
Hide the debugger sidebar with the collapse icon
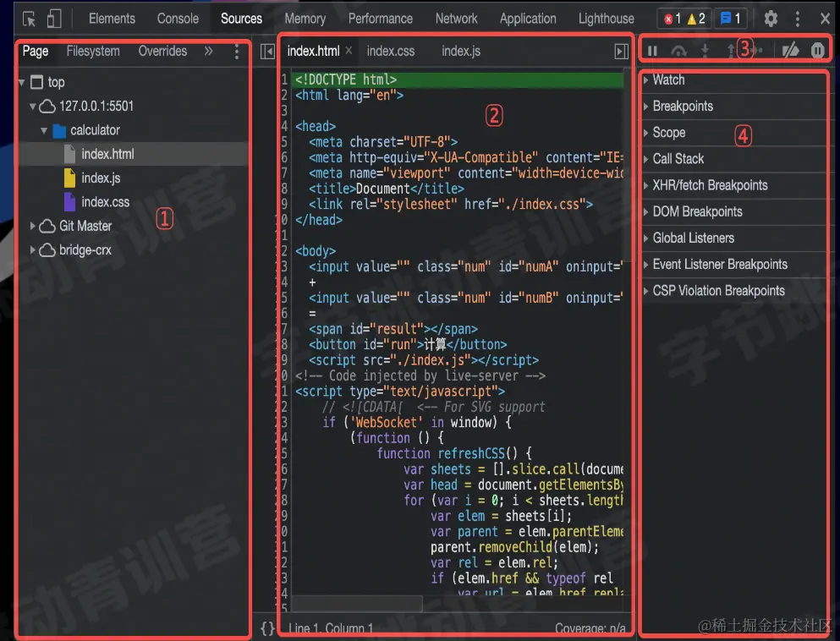tap(621, 52)
